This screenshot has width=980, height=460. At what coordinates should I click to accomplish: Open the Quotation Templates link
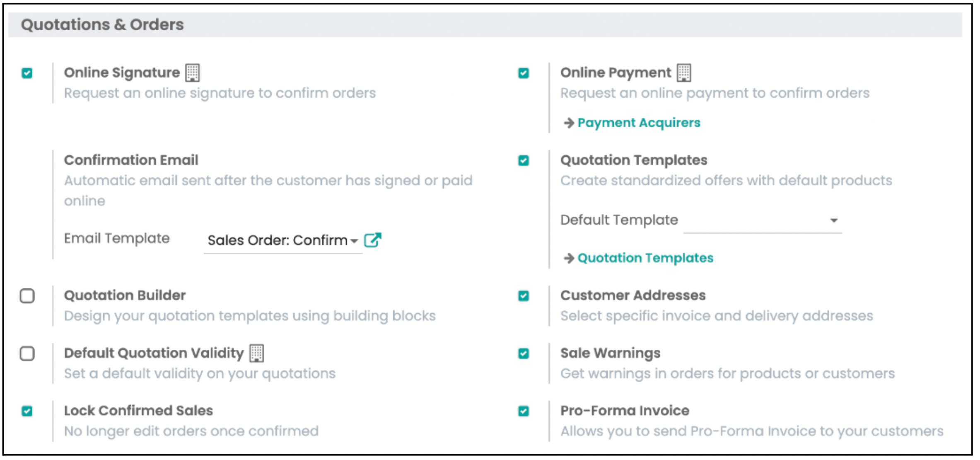645,258
